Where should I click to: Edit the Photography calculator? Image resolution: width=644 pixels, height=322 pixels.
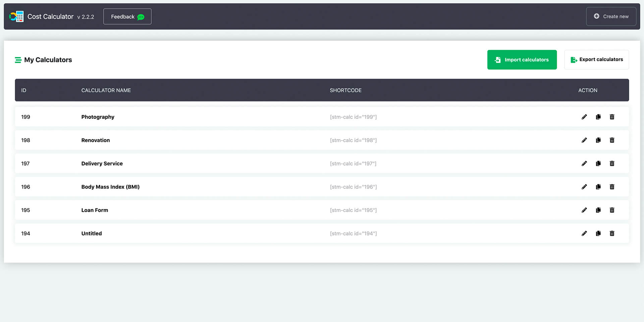584,117
